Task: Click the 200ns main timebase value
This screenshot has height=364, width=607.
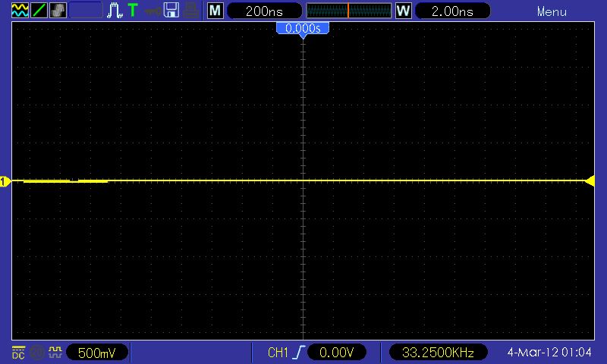Action: point(264,11)
